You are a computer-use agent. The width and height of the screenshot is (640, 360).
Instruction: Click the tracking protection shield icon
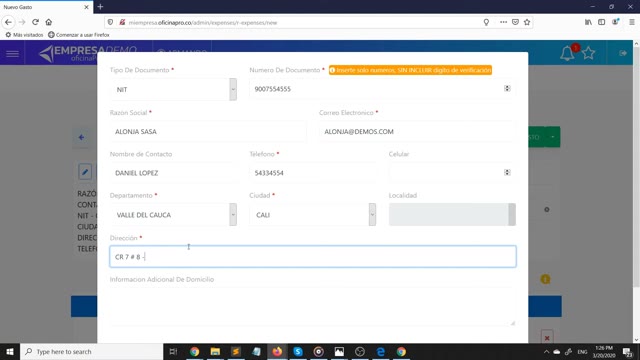110,22
